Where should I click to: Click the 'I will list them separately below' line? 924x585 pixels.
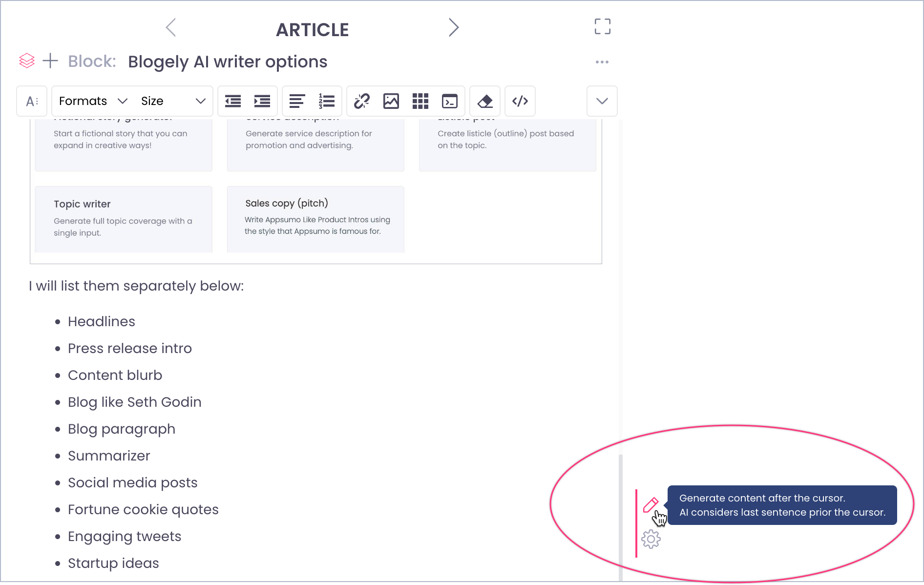click(x=136, y=286)
